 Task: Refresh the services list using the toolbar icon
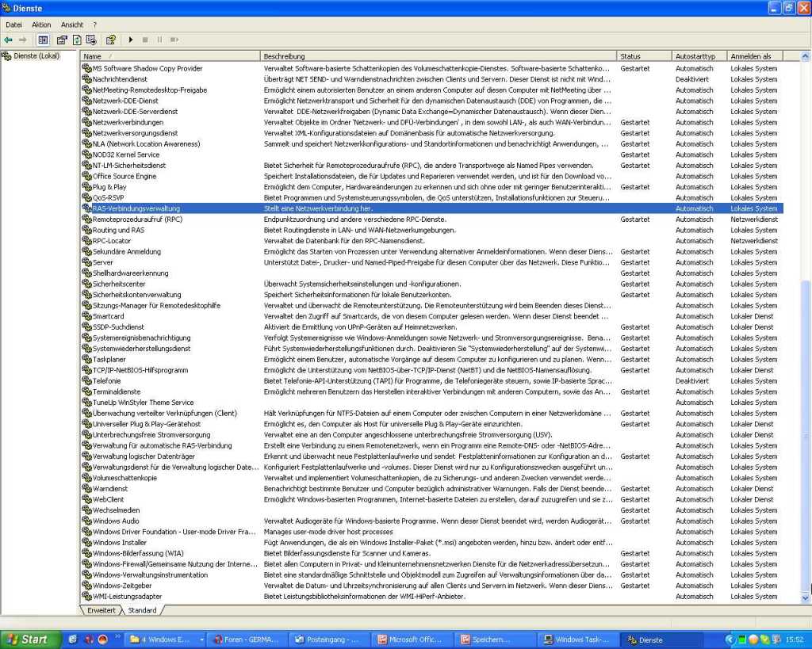click(77, 40)
